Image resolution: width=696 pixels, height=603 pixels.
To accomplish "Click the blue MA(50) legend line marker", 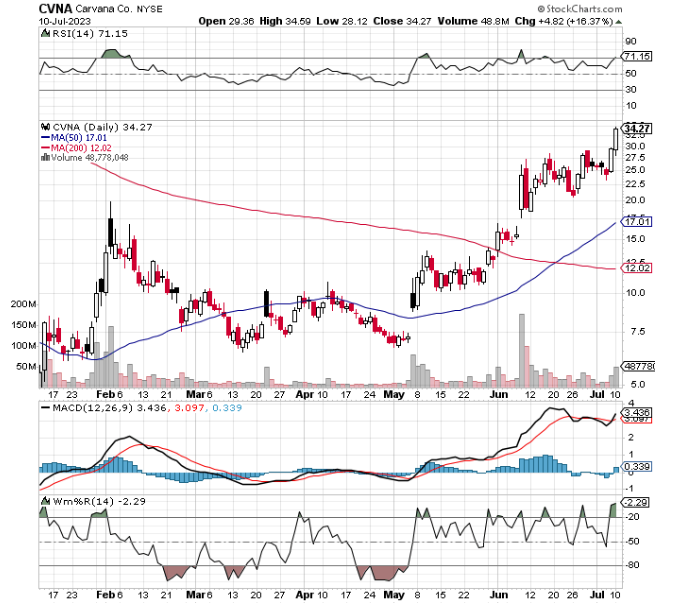I will [x=44, y=137].
